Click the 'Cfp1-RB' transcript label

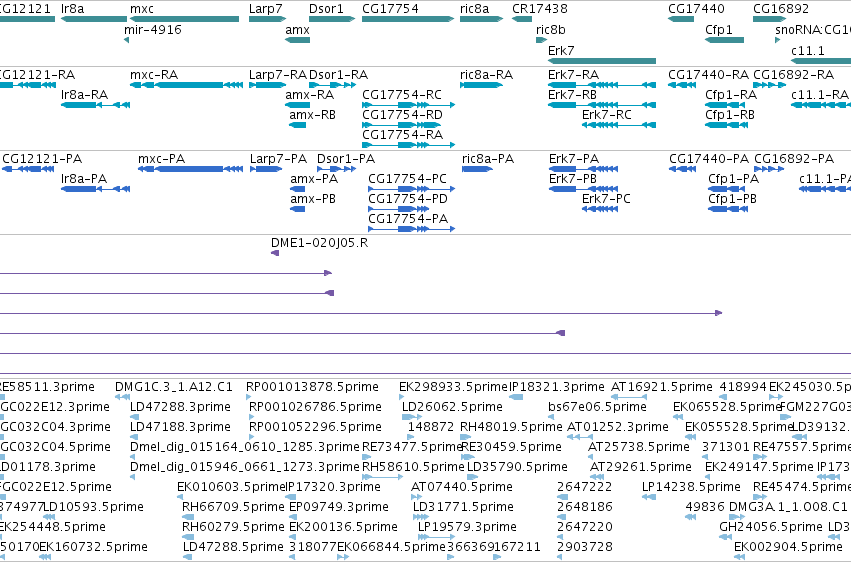pyautogui.click(x=730, y=114)
